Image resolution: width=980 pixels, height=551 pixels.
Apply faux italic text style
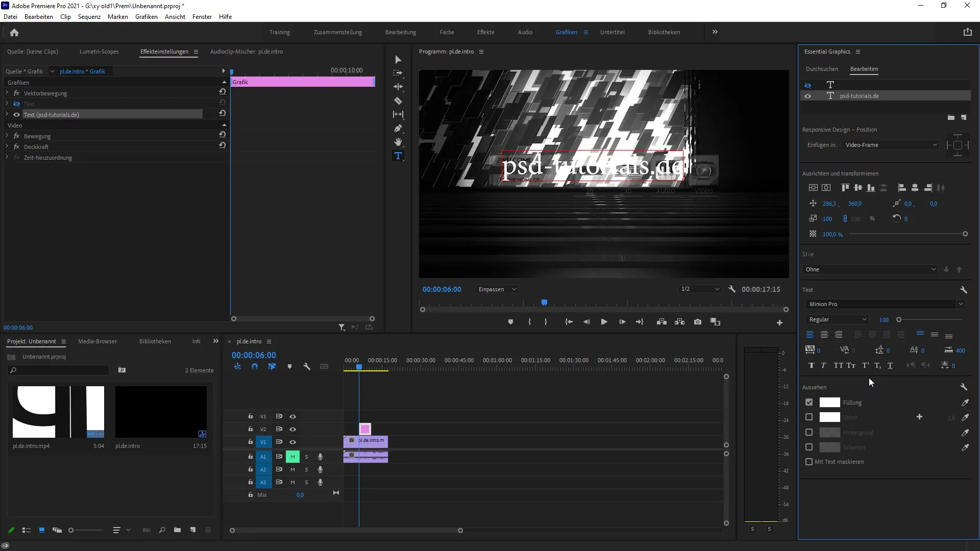823,365
